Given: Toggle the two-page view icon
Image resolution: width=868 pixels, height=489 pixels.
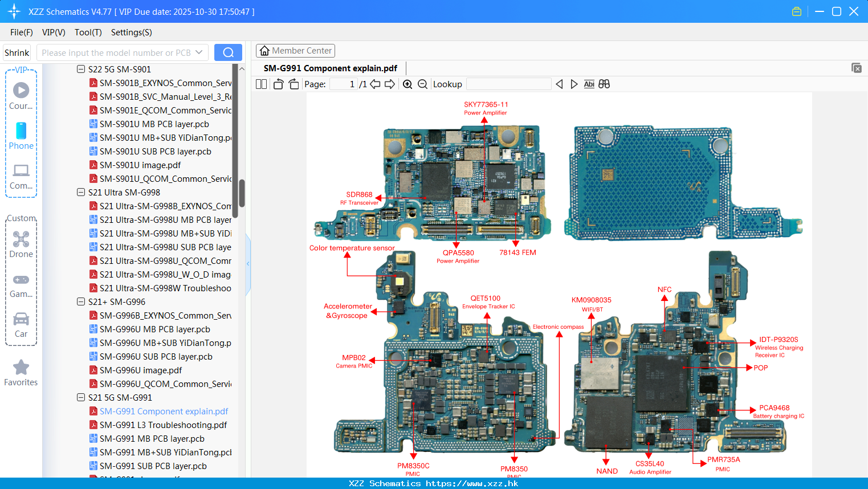Looking at the screenshot, I should tap(261, 84).
